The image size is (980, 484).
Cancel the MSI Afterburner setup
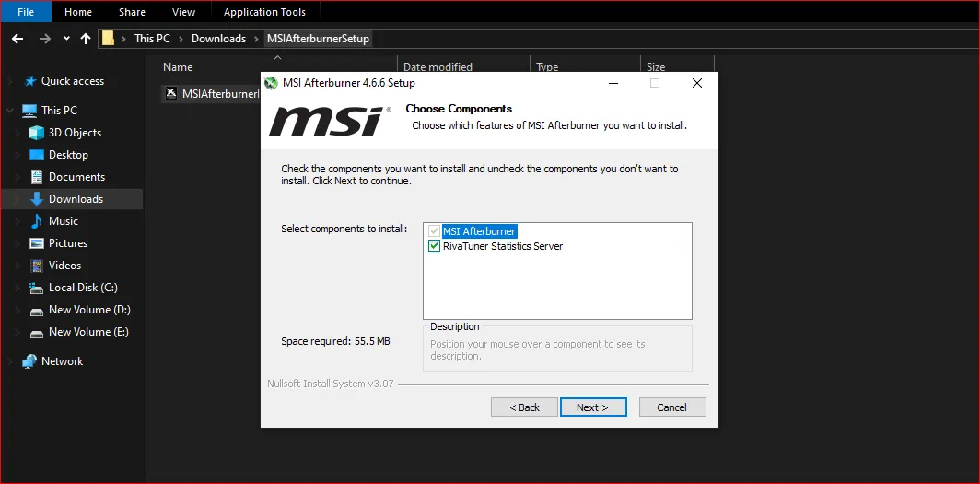click(671, 407)
